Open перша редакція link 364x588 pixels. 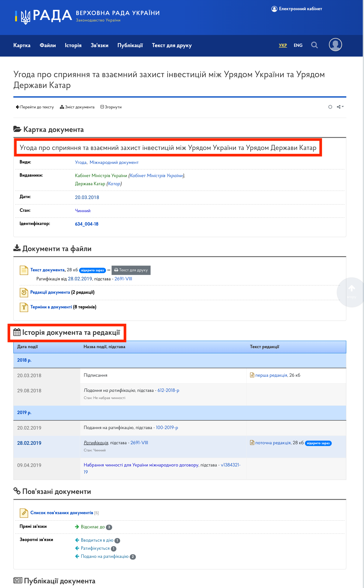[271, 375]
